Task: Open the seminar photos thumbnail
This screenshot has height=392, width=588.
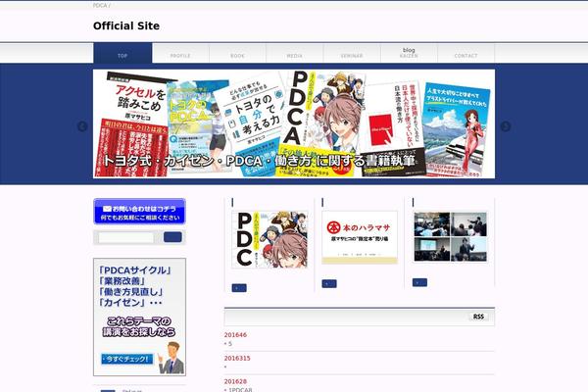Action: click(451, 237)
